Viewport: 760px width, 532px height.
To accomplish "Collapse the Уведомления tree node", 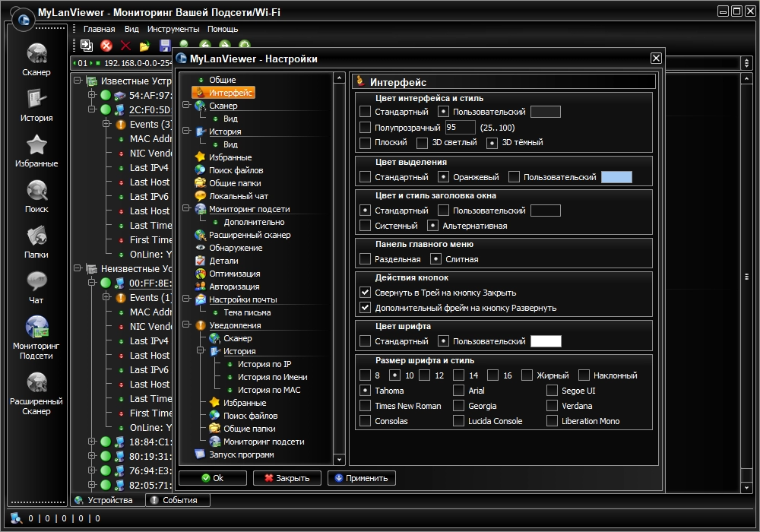I will tap(186, 325).
